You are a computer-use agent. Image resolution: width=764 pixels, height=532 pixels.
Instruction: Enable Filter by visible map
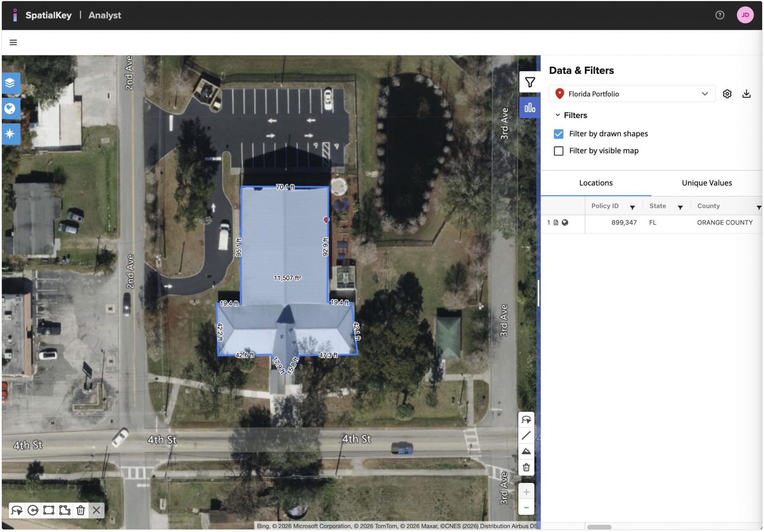(558, 151)
